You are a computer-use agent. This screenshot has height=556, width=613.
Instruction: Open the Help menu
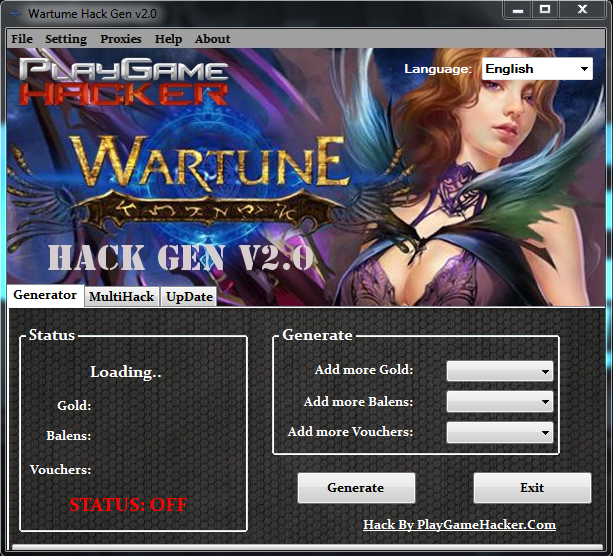coord(168,39)
